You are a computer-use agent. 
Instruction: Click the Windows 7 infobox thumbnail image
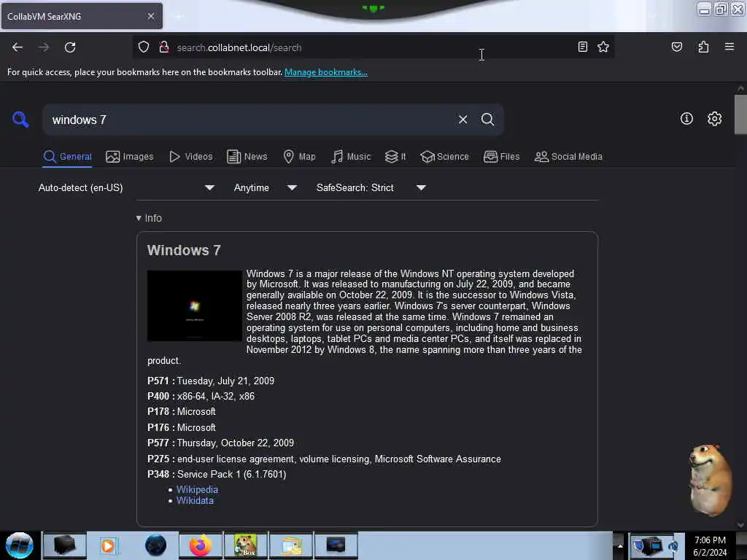pos(195,306)
